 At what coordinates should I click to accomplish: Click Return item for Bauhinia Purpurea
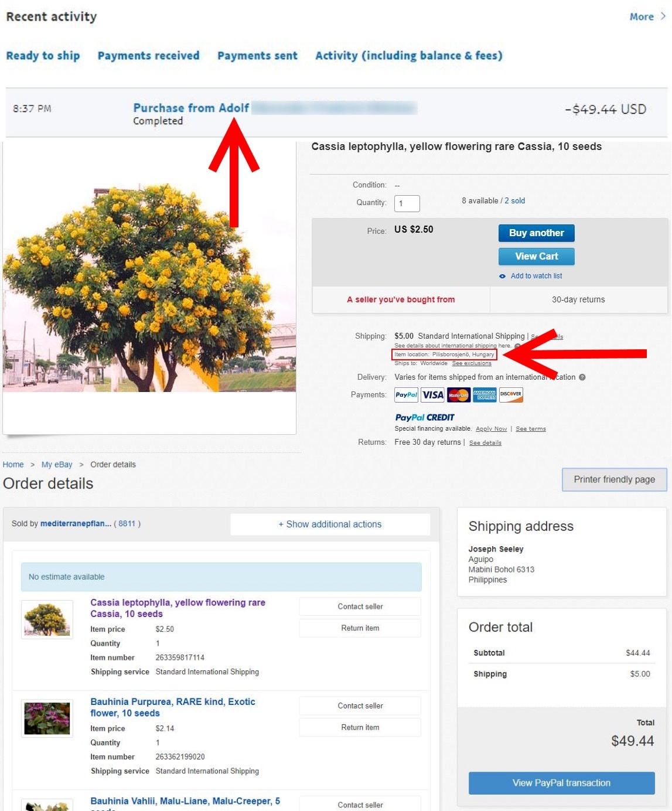[x=360, y=728]
